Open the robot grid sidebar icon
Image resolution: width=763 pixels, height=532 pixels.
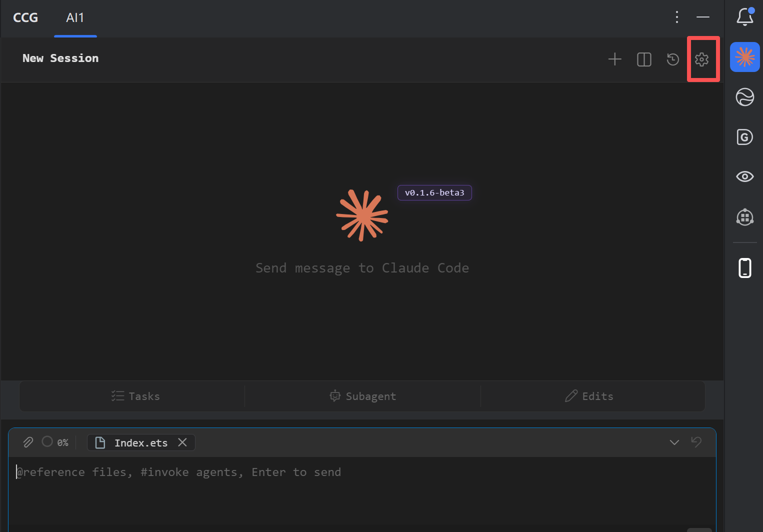pos(745,217)
